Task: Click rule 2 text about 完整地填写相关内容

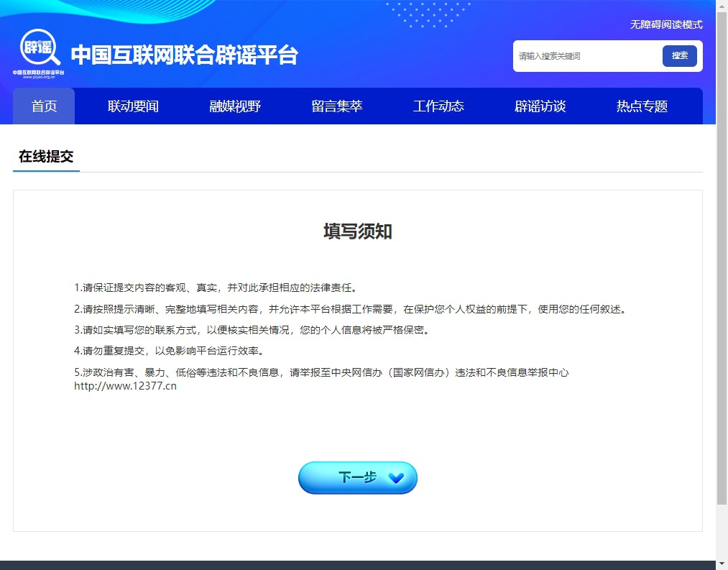Action: pyautogui.click(x=351, y=309)
